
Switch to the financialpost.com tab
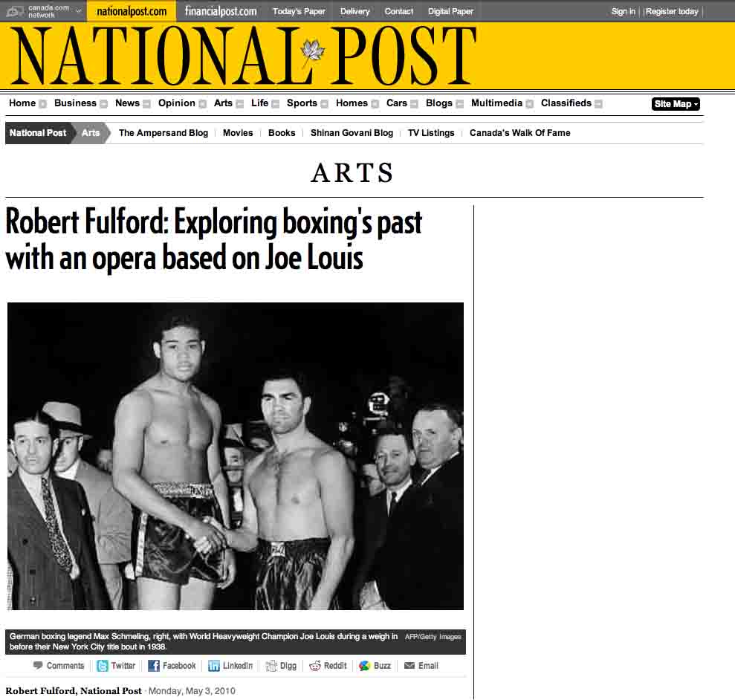tap(221, 11)
